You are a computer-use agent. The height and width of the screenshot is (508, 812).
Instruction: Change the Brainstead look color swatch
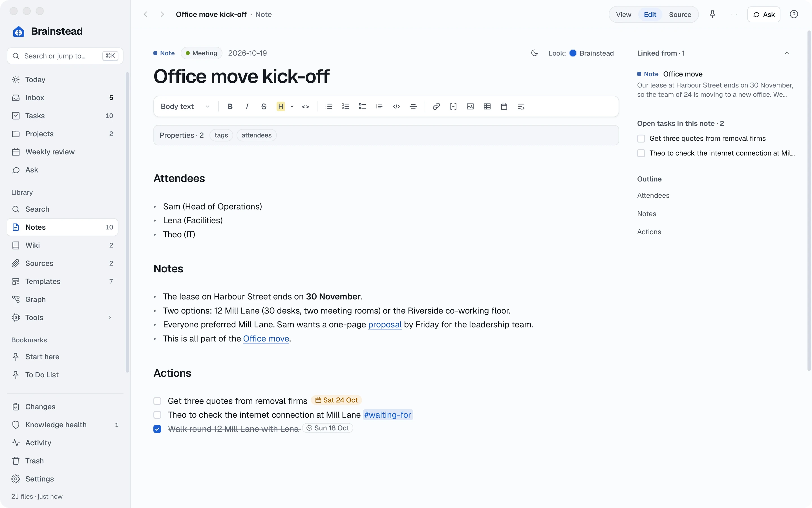click(573, 53)
